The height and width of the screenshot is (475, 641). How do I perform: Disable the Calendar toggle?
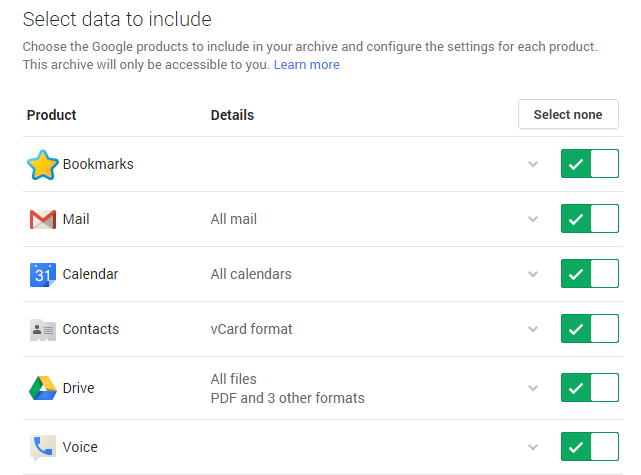[589, 273]
